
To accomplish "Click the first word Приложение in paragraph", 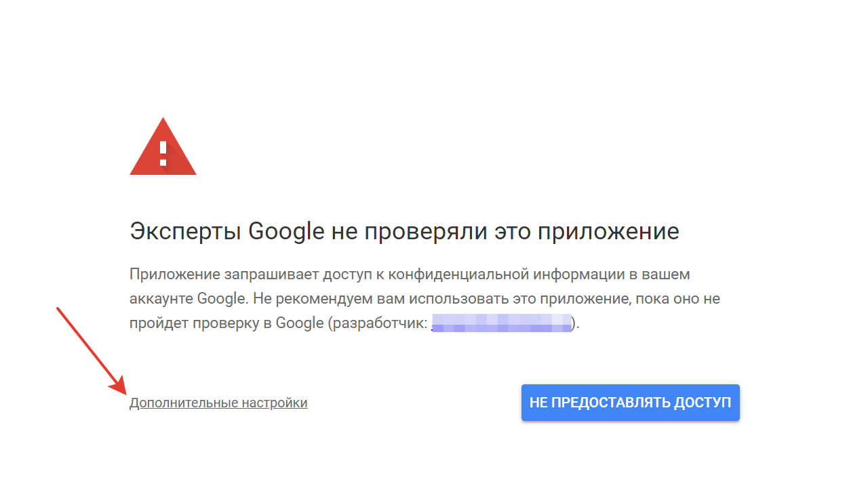I will 175,274.
